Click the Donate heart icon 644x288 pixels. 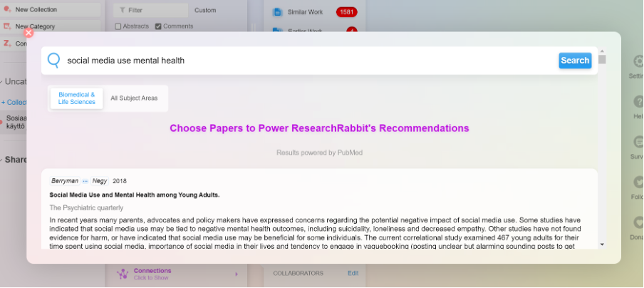click(x=639, y=222)
